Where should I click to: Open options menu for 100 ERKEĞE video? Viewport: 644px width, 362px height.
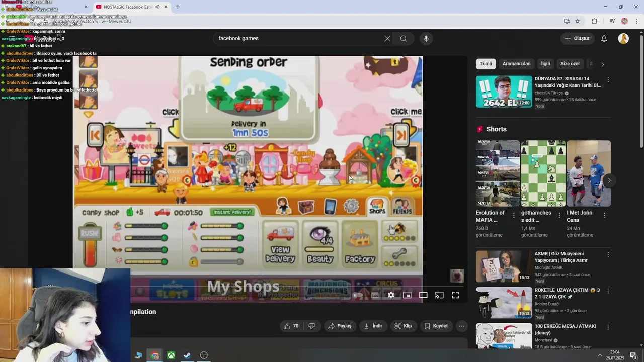click(608, 327)
